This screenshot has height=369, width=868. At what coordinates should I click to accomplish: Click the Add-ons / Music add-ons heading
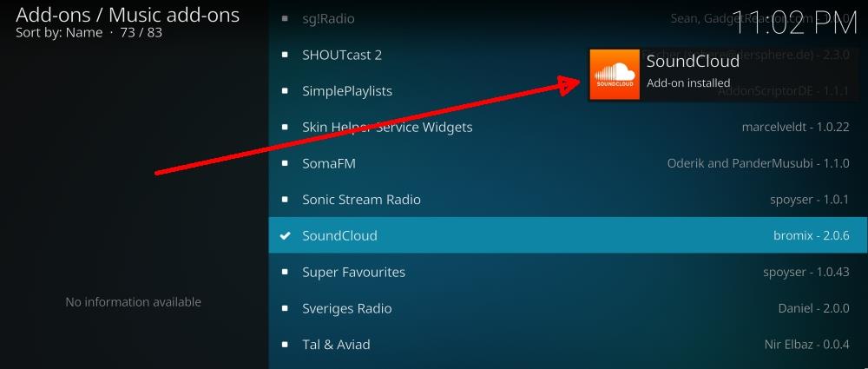128,15
